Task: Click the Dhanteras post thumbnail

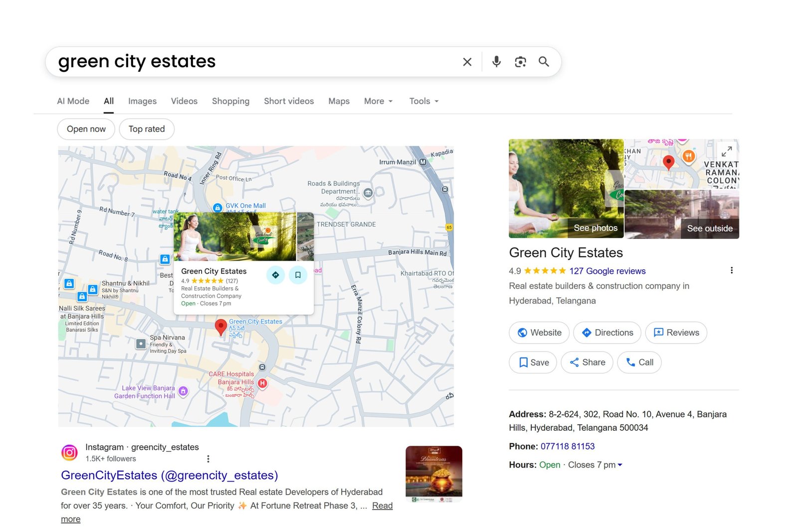Action: (x=433, y=473)
